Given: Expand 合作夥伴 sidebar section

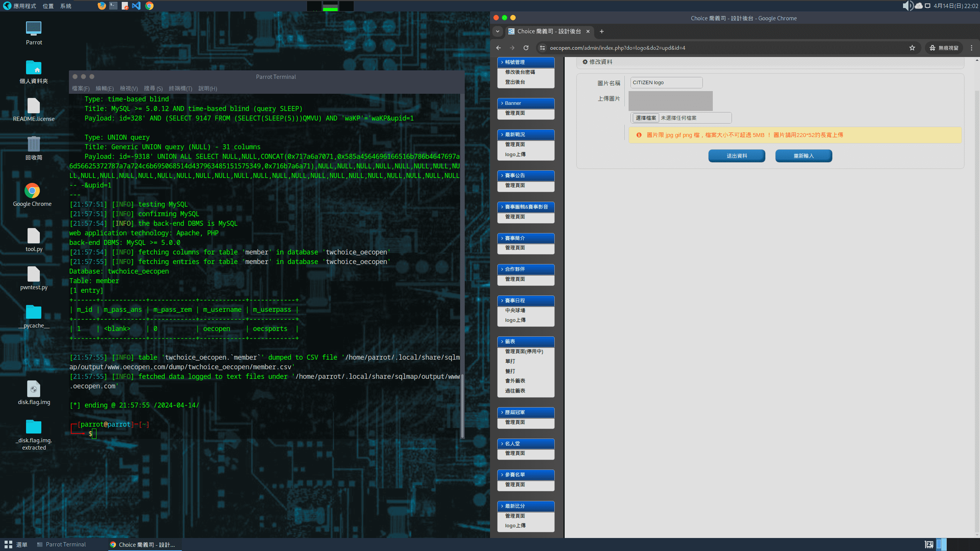Looking at the screenshot, I should coord(526,269).
